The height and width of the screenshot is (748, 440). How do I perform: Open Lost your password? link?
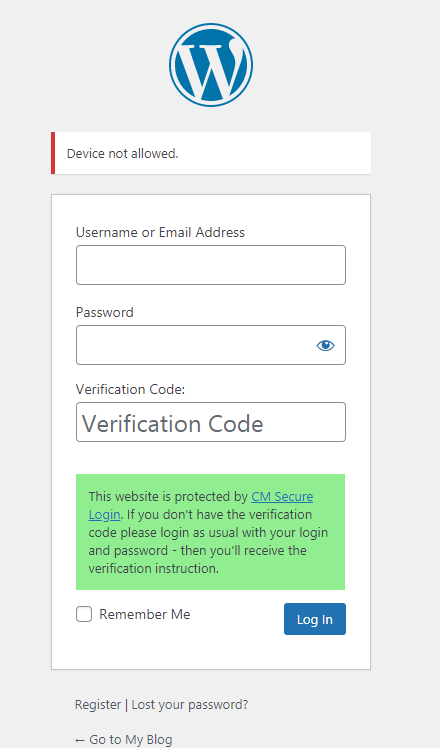[x=190, y=705]
